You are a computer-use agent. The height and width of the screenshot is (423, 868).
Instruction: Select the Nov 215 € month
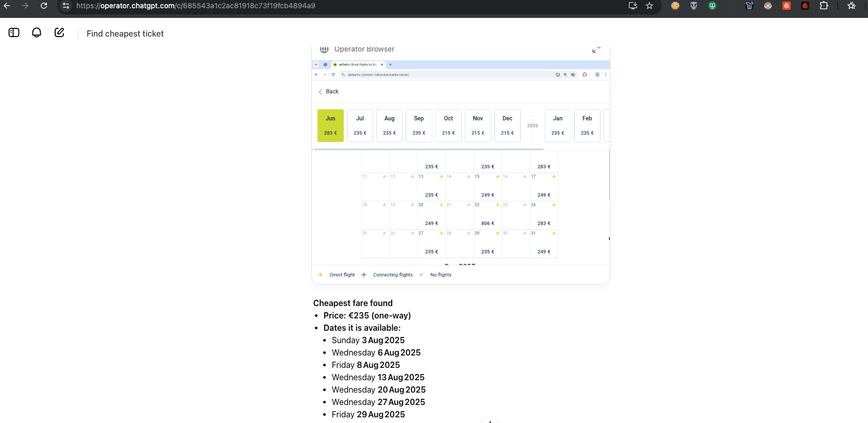pyautogui.click(x=478, y=126)
